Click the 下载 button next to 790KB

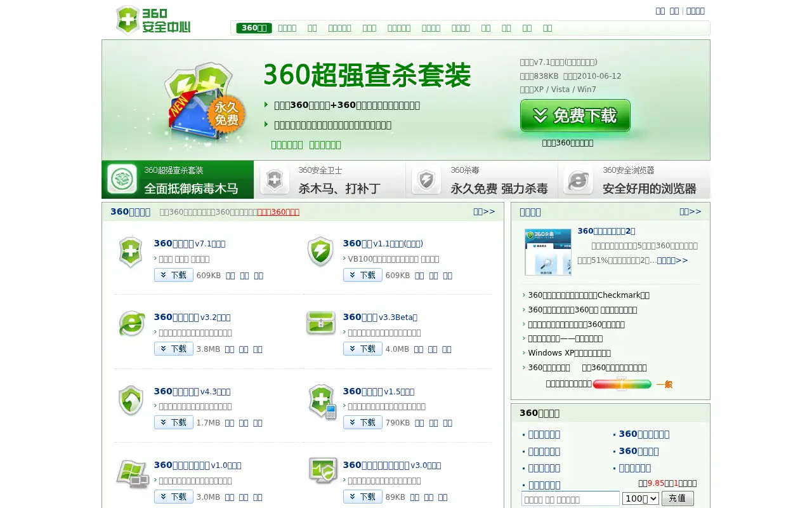pos(363,422)
